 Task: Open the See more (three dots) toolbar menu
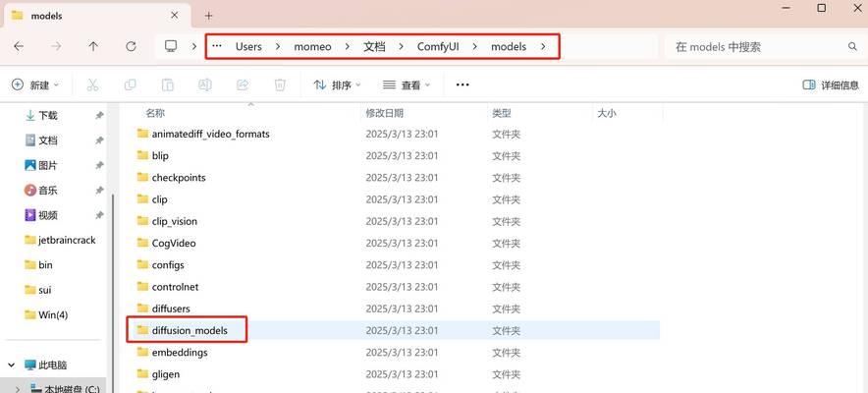pyautogui.click(x=462, y=84)
